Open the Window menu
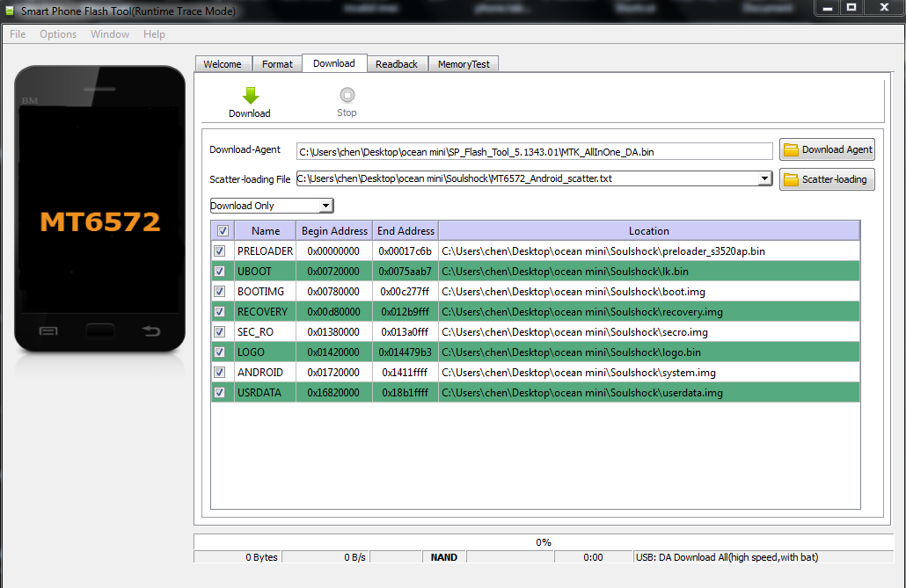Image resolution: width=906 pixels, height=588 pixels. pos(110,34)
